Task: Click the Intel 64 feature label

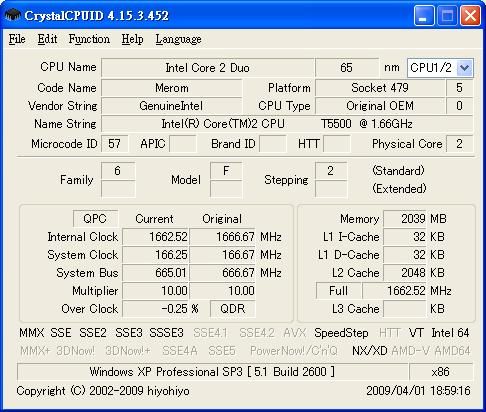Action: click(450, 333)
